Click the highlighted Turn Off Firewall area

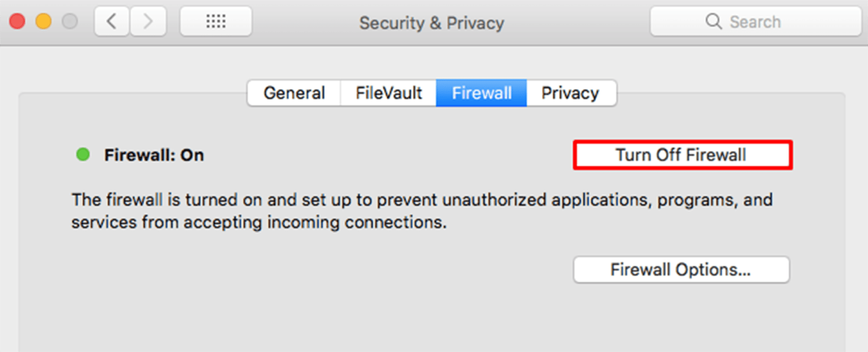(682, 154)
